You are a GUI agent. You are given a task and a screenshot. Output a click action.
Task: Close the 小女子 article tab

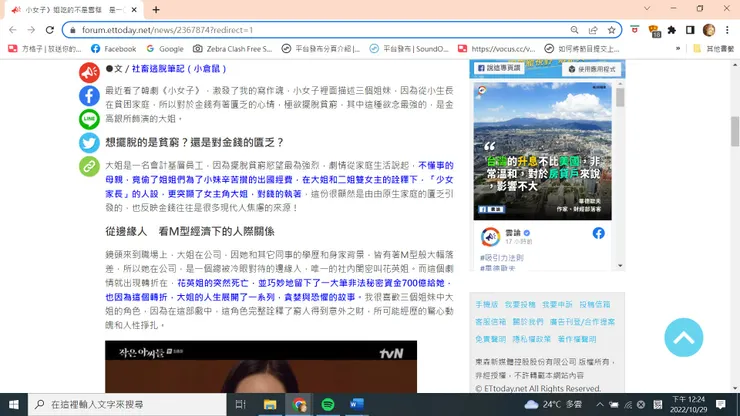134,9
